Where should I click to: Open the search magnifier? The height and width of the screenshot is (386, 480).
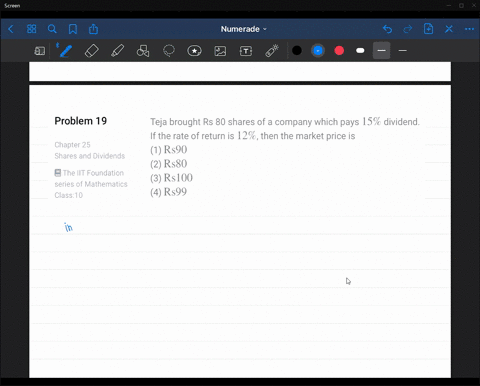tap(52, 29)
